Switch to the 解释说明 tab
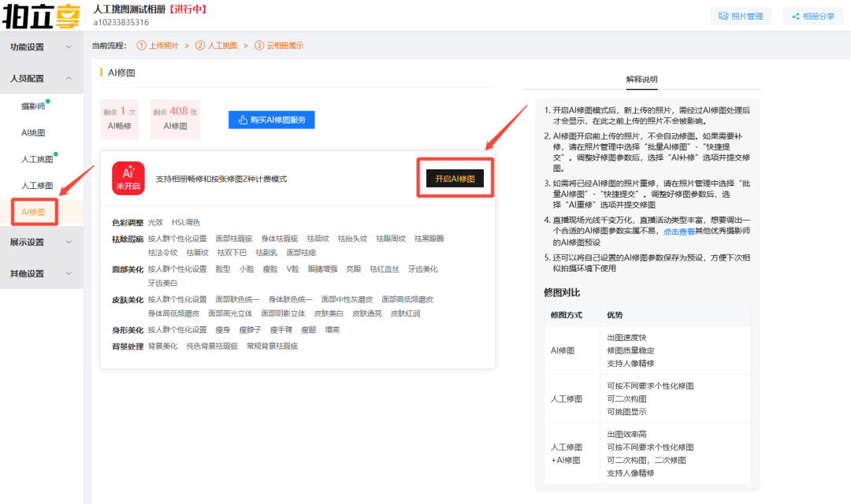 (x=641, y=80)
